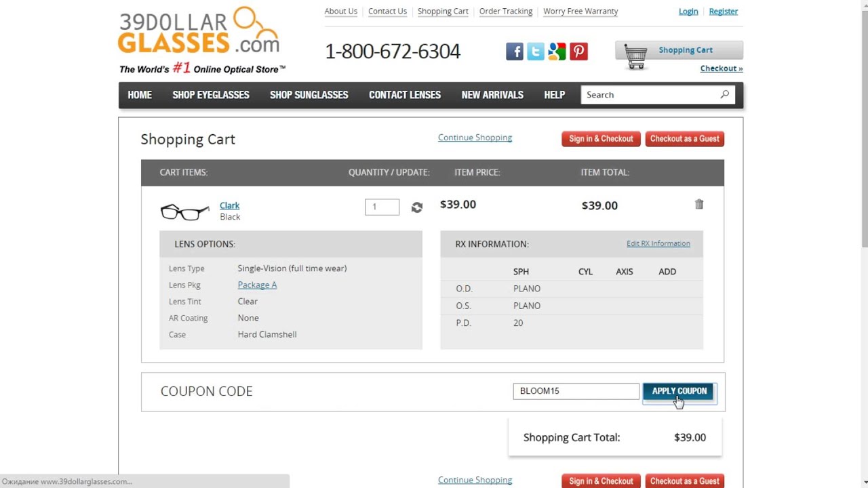
Task: Click the phone number 1-800-672-6304
Action: [393, 52]
